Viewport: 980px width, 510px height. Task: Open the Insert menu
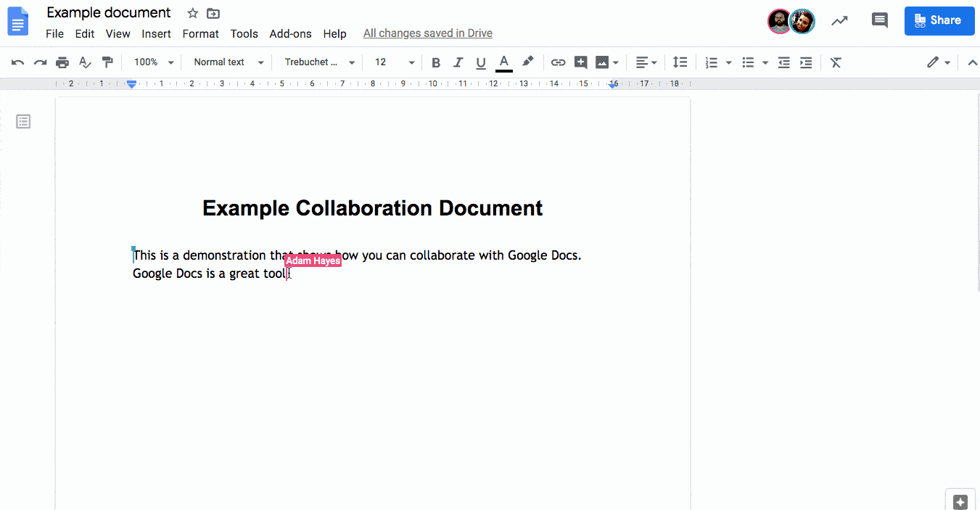click(156, 33)
